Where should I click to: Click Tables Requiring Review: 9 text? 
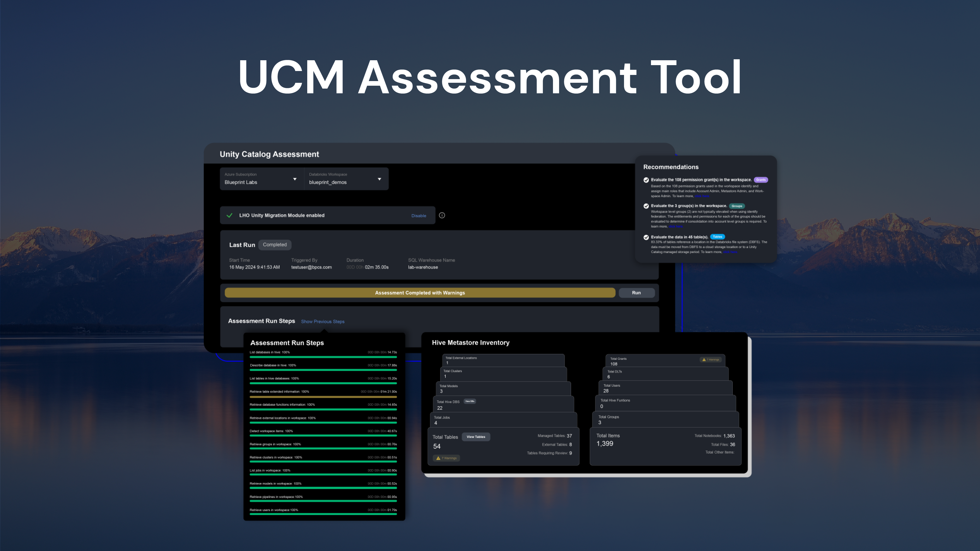(x=549, y=453)
